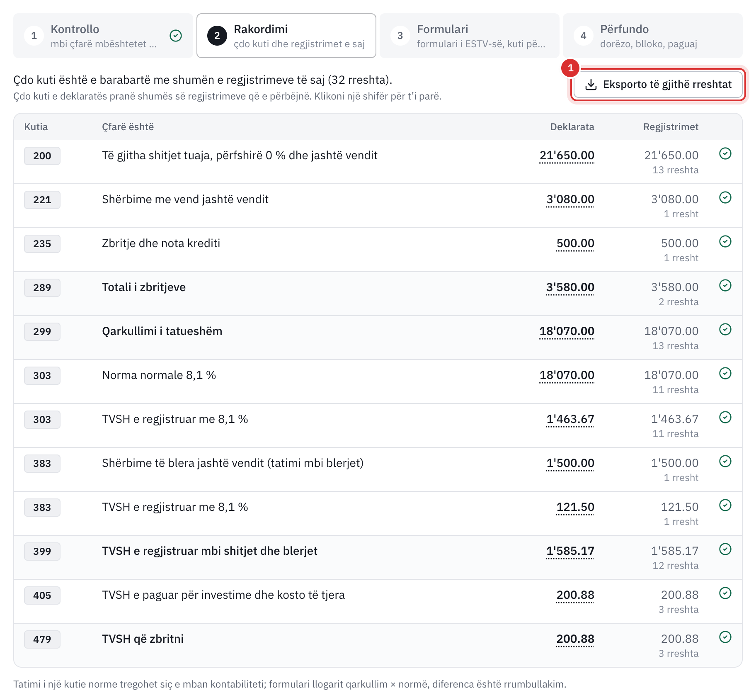Click the check icon in box 221 row
Screen dimensions: 756x700
coord(725,198)
